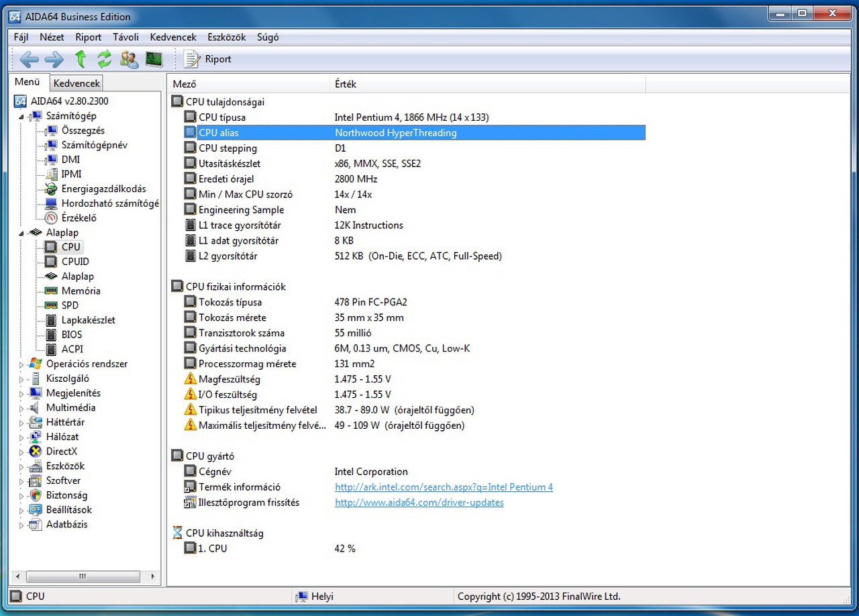Click the Back navigation arrow icon
Viewport: 859px width, 616px height.
(x=29, y=60)
